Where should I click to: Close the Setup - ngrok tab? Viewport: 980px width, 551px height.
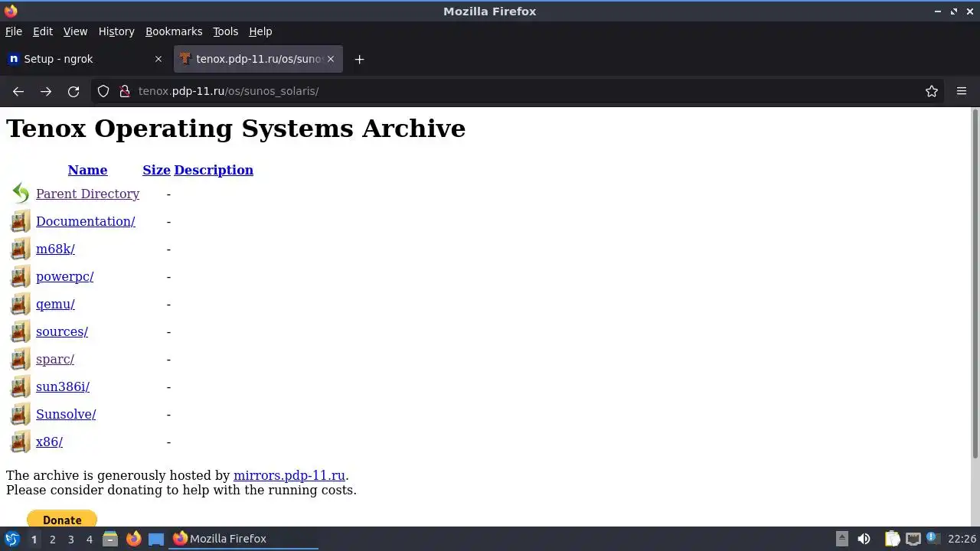pos(158,59)
